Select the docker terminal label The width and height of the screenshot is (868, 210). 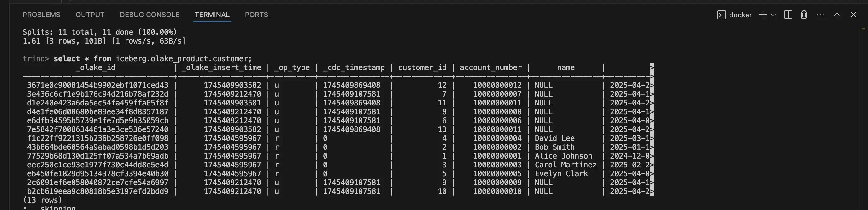coord(740,15)
